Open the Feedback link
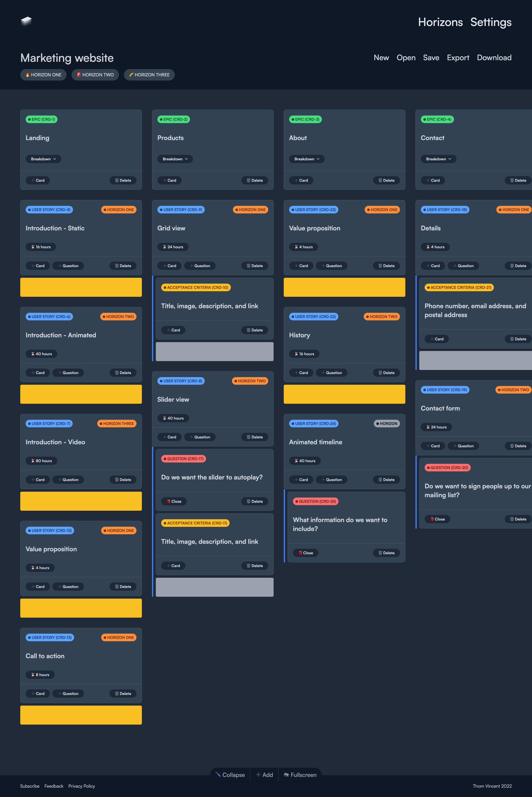Viewport: 532px width, 797px height. [x=54, y=786]
